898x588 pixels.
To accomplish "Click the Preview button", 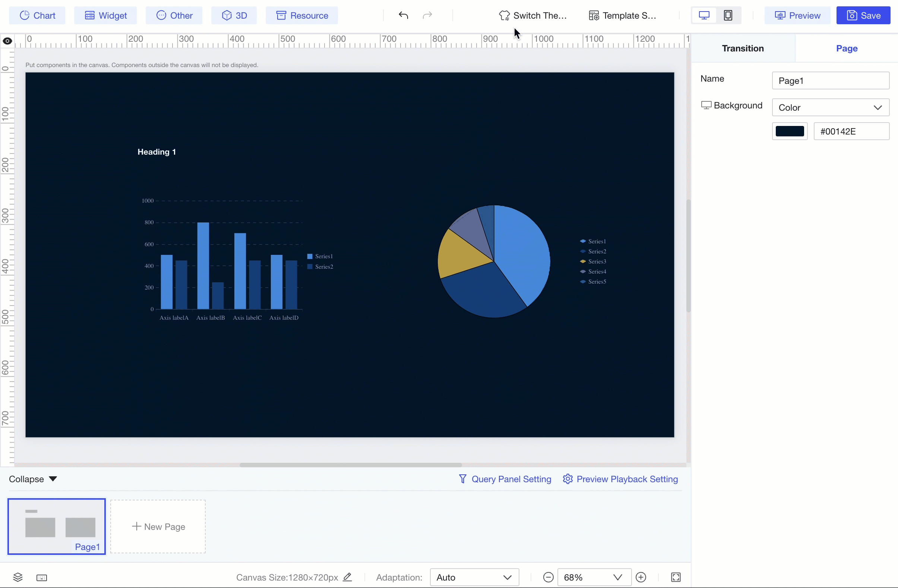I will point(797,16).
